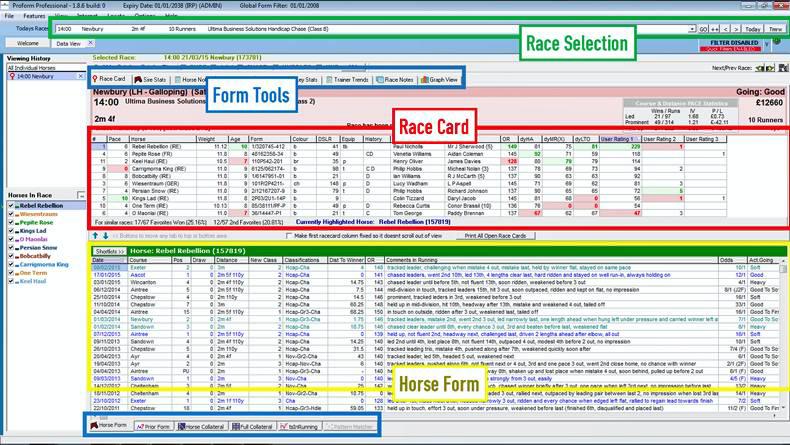Switch to the Welcome tab

click(x=28, y=44)
